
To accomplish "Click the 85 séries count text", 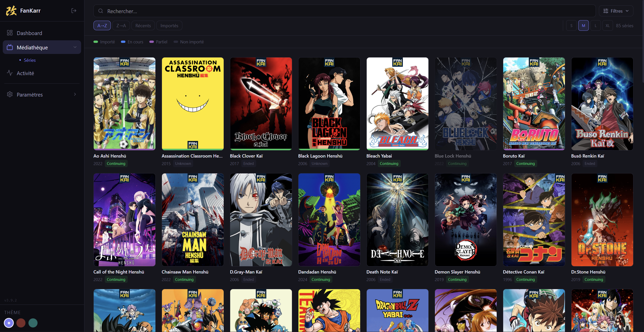I will [x=625, y=25].
